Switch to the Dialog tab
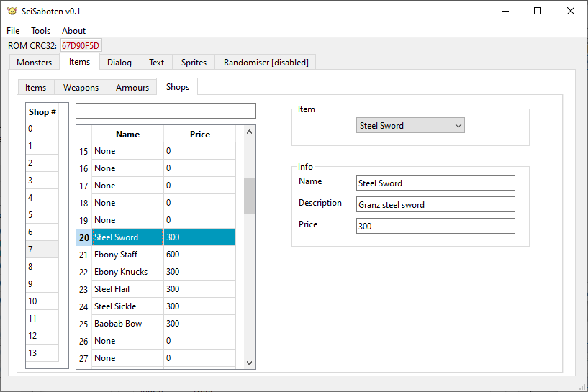The image size is (588, 392). [x=119, y=62]
